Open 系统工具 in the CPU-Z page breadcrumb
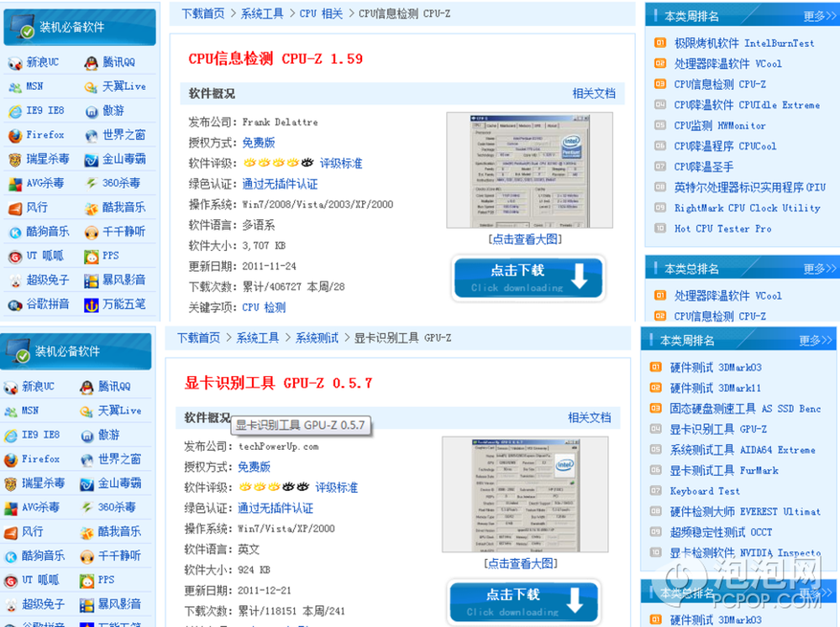This screenshot has width=840, height=627. [x=262, y=14]
